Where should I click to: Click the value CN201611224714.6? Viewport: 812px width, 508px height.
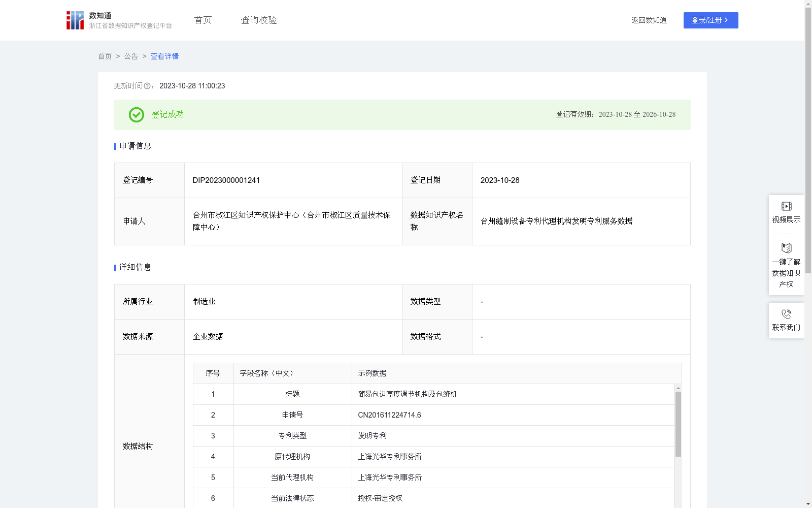click(389, 415)
